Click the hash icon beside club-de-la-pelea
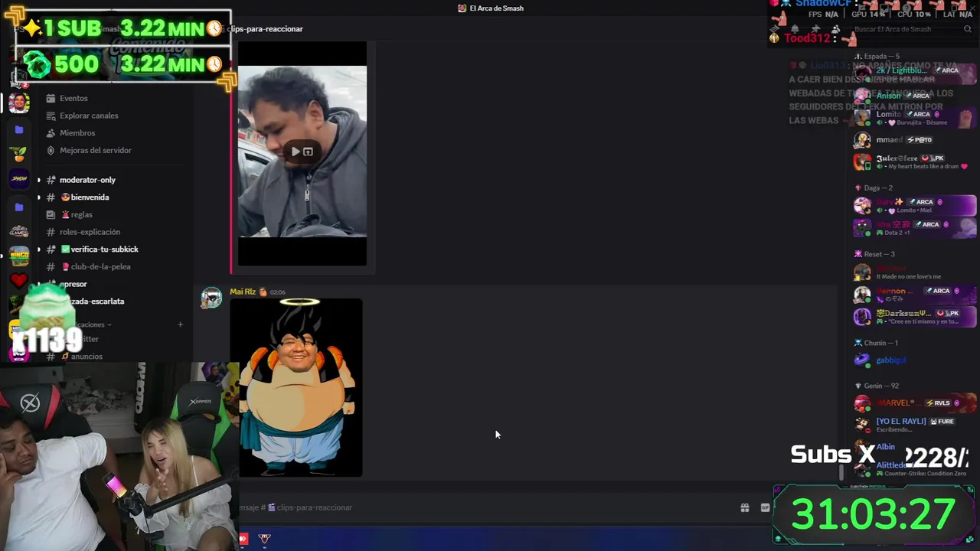The width and height of the screenshot is (980, 551). [x=51, y=267]
